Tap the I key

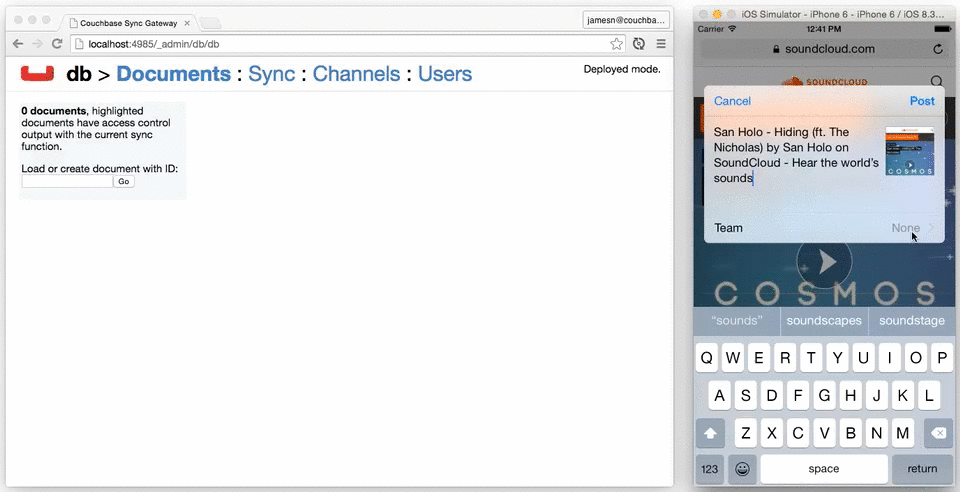tap(890, 358)
